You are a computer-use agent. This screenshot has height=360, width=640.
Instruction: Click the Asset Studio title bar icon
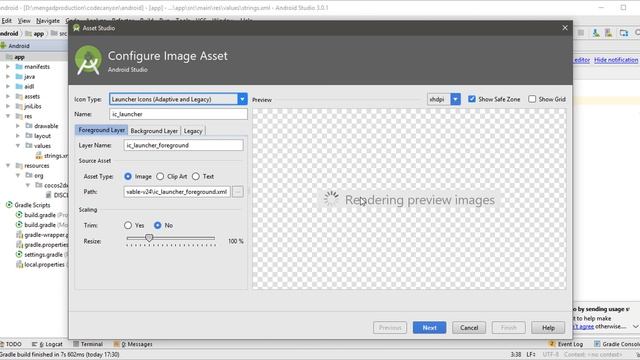tap(76, 28)
